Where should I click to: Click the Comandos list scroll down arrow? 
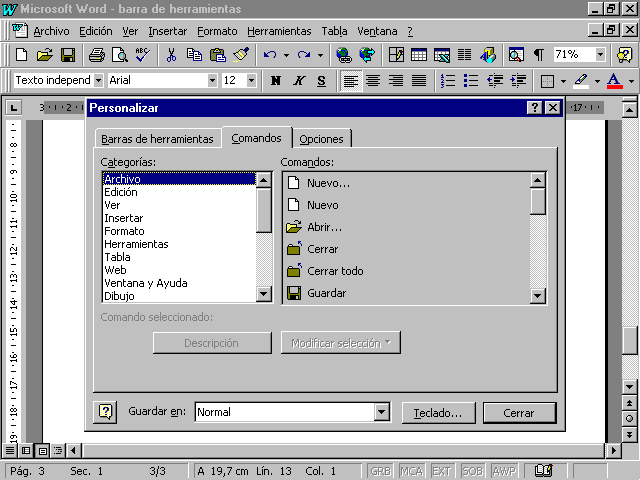538,295
